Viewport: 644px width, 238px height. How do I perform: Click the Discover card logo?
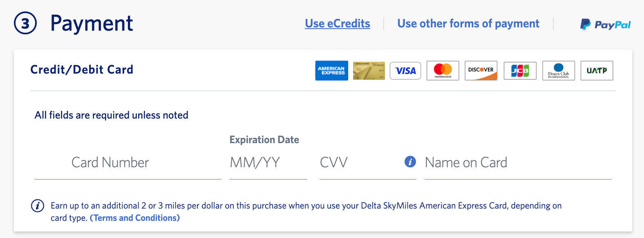[x=481, y=70]
